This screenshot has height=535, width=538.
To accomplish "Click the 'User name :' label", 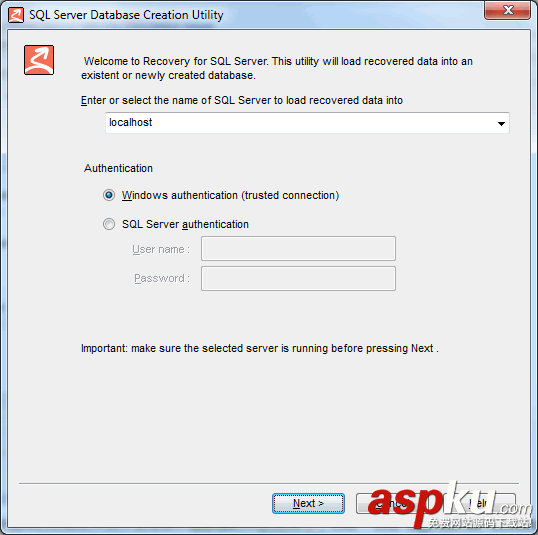I will tap(161, 249).
